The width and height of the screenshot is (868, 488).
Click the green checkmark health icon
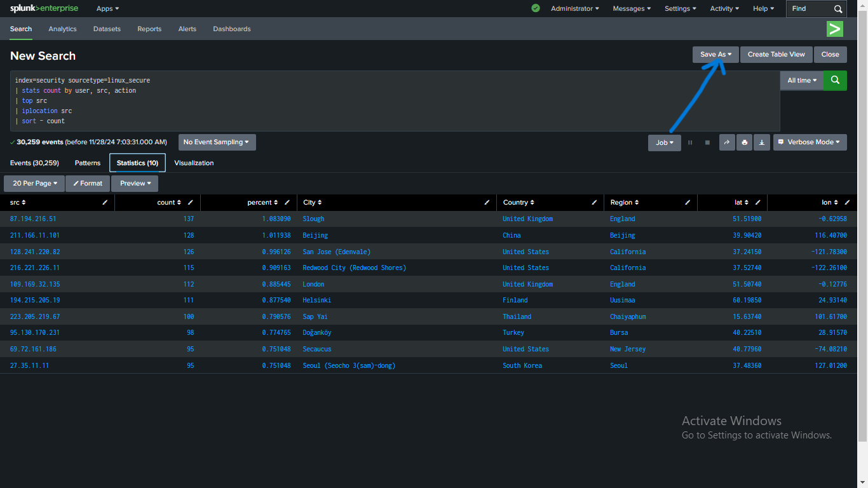click(x=535, y=8)
